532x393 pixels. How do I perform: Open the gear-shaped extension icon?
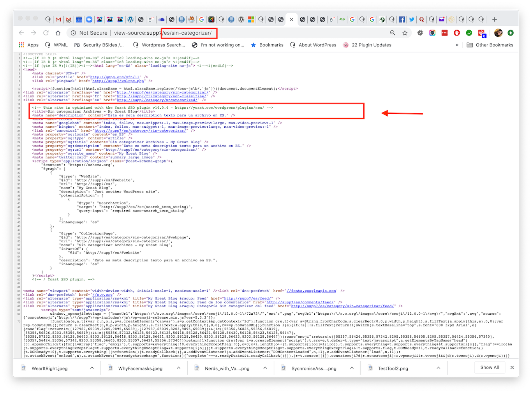click(420, 33)
